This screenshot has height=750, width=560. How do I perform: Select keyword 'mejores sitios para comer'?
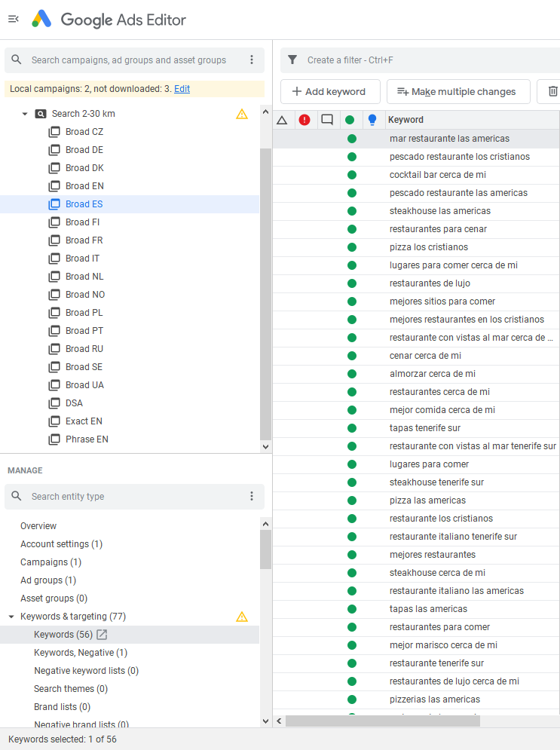click(442, 302)
